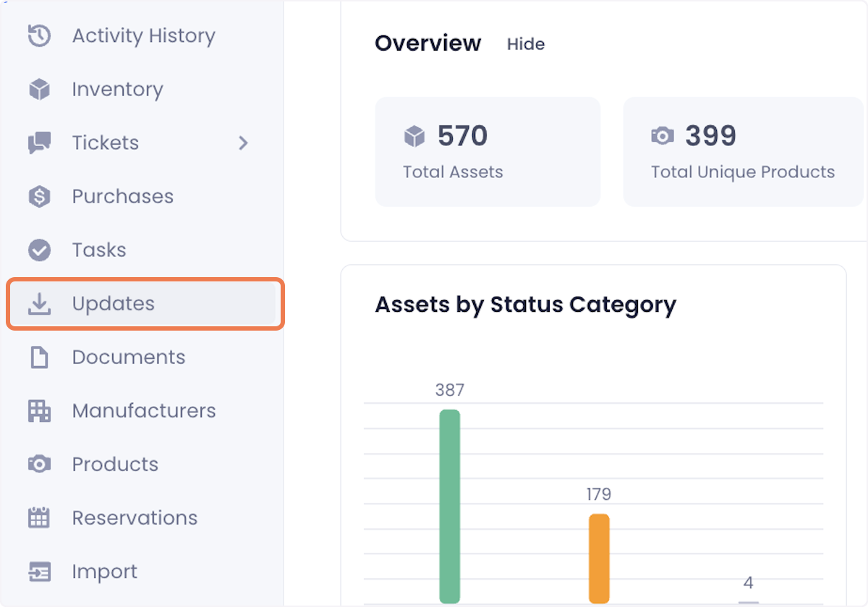Click the Tasks checkmark icon
868x607 pixels.
39,250
